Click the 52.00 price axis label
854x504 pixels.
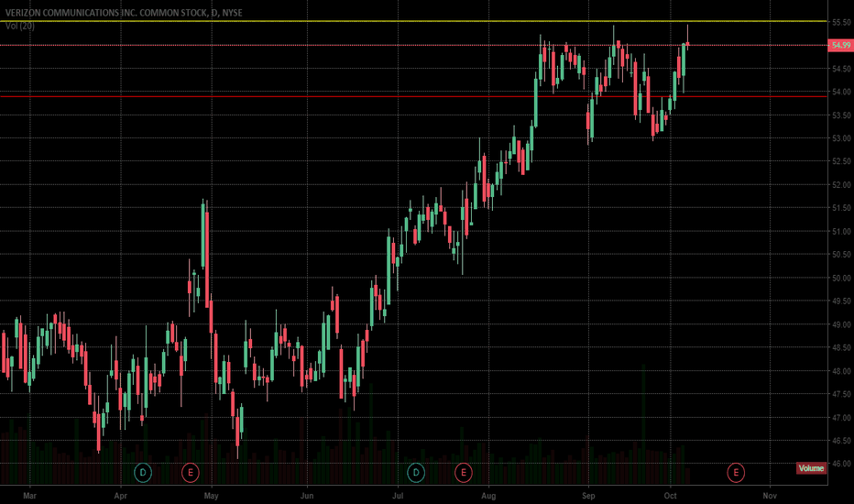[x=841, y=185]
